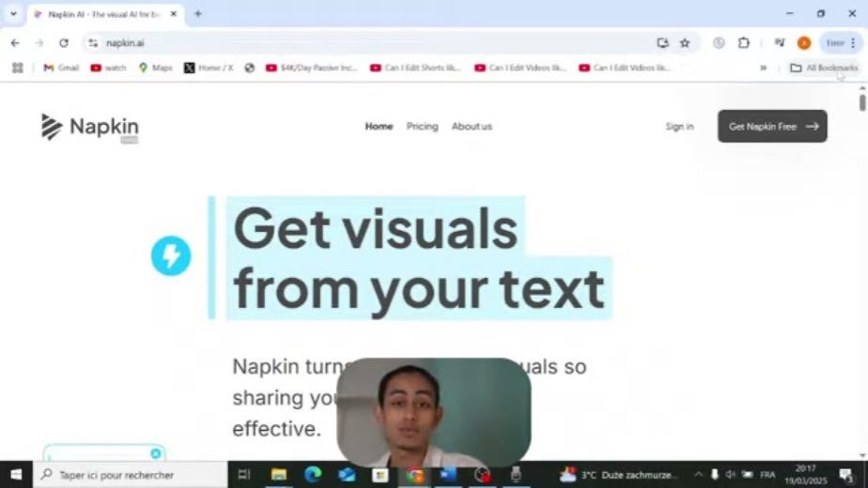Click the globe bookmark icon
The width and height of the screenshot is (868, 488).
pos(250,68)
